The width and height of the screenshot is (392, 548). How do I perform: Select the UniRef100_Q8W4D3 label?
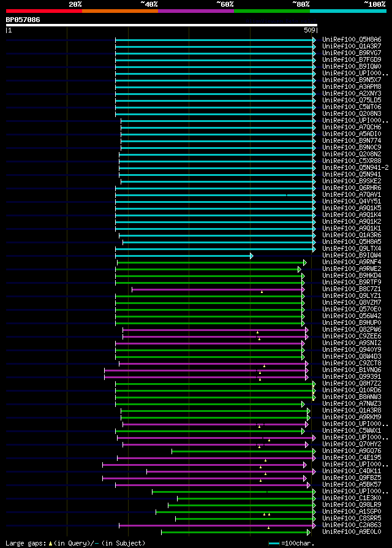click(x=352, y=357)
